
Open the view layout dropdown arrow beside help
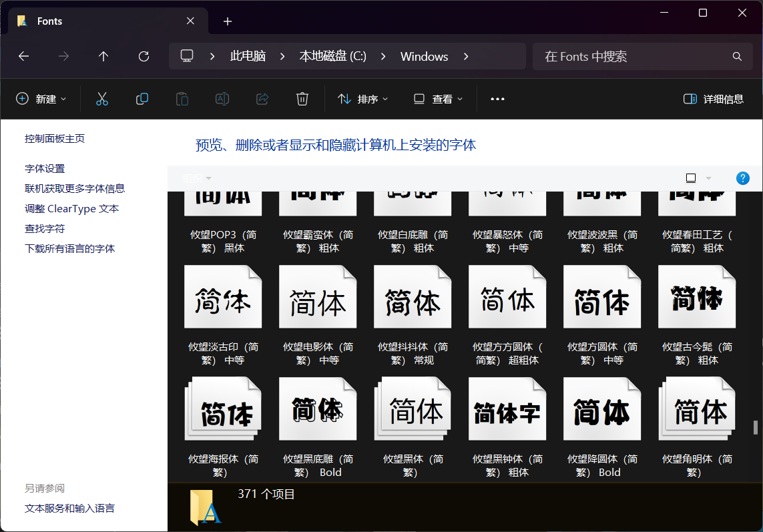pyautogui.click(x=708, y=178)
